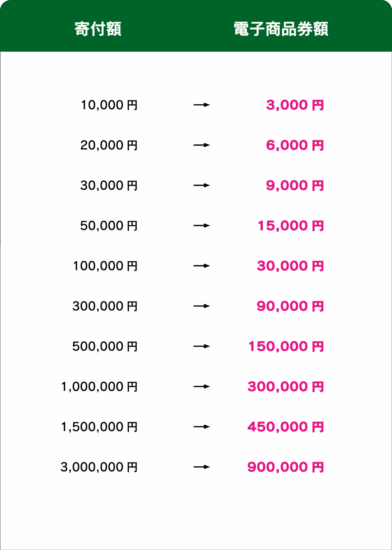Select the arrow in the 50,000 円 row
The image size is (392, 550).
[x=201, y=226]
